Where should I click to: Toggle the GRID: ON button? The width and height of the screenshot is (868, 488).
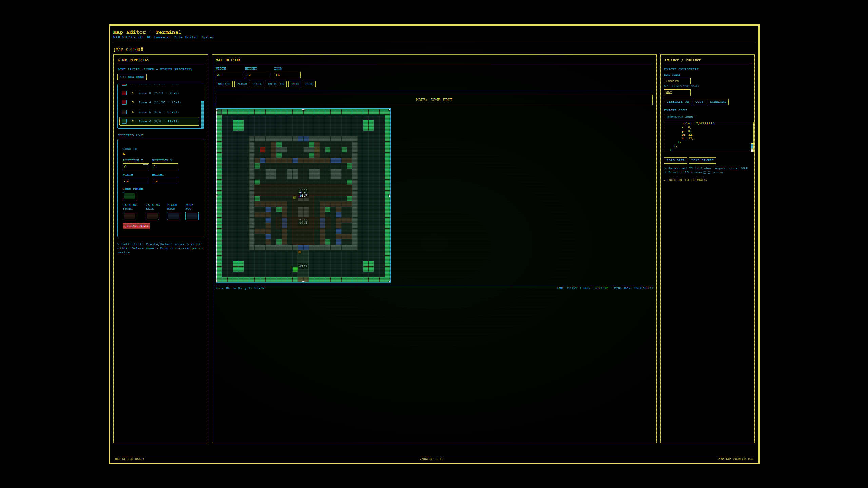pos(276,84)
